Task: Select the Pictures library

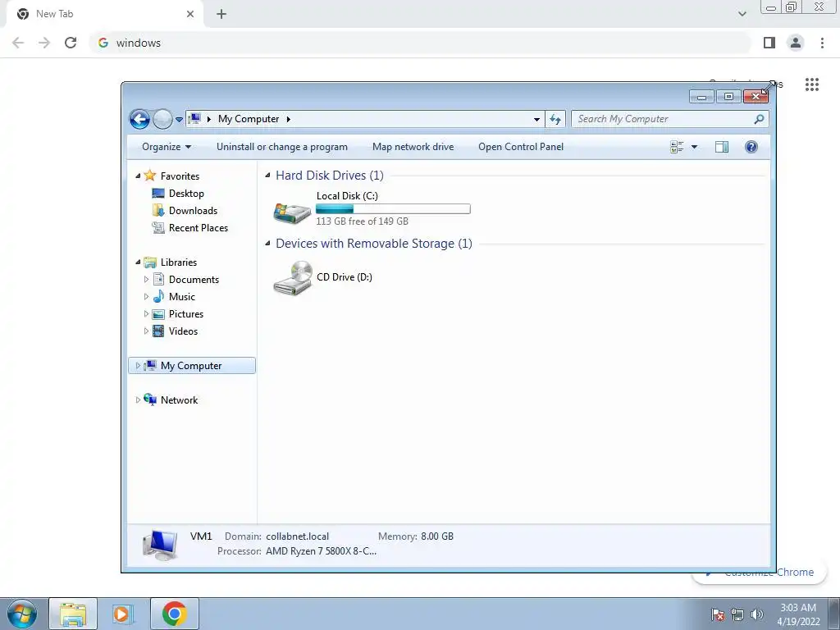Action: [x=186, y=314]
